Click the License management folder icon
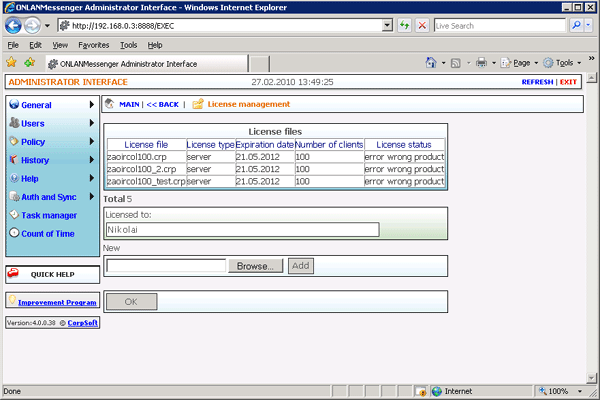600x400 pixels. pos(198,104)
